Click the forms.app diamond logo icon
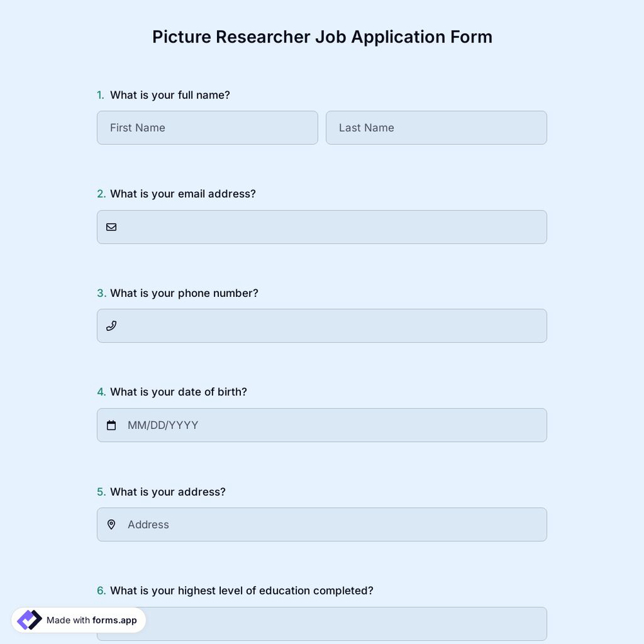The width and height of the screenshot is (644, 644). coord(28,619)
